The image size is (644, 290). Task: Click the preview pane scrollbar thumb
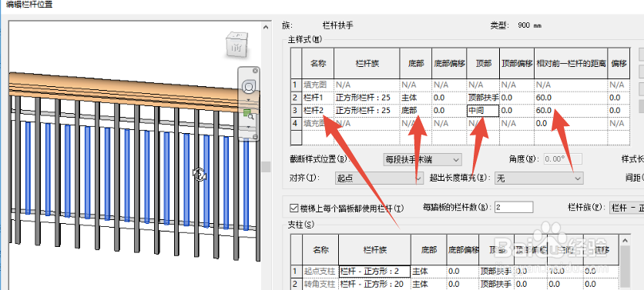click(x=266, y=166)
